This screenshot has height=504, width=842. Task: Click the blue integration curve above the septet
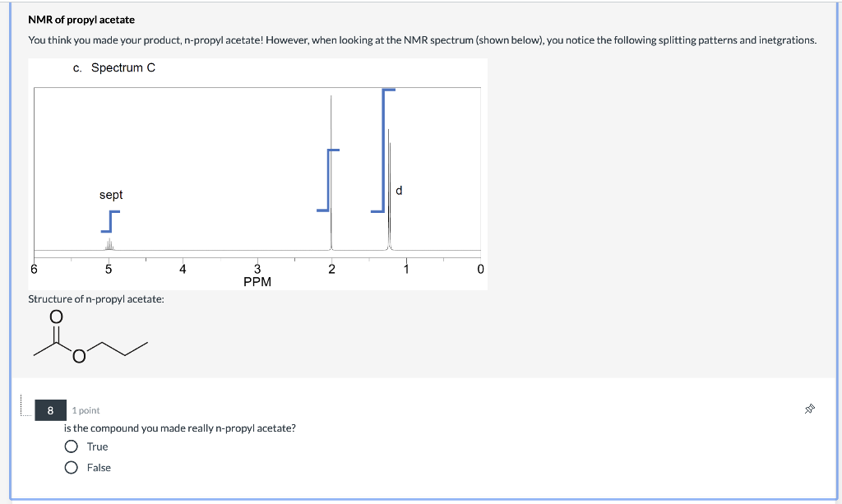[x=111, y=221]
